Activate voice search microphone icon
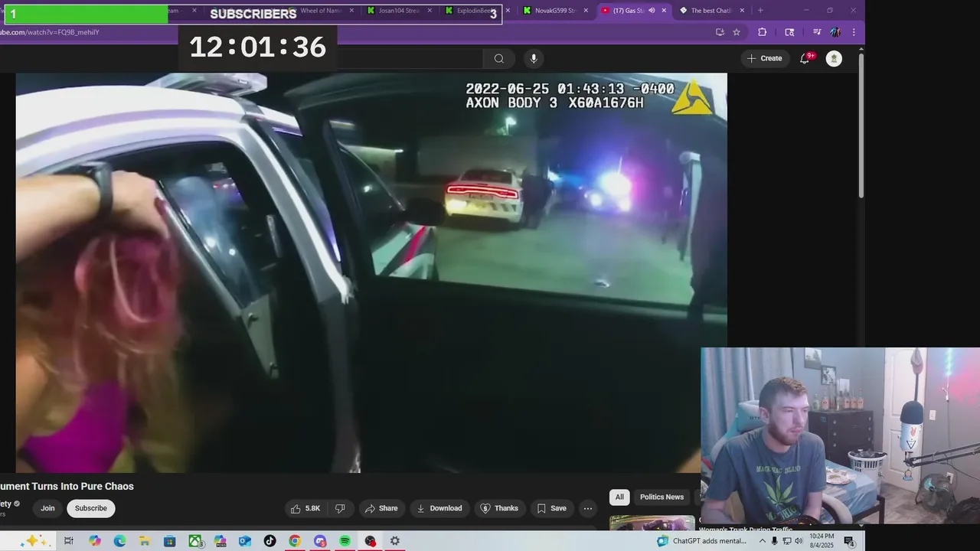The image size is (980, 551). [534, 59]
